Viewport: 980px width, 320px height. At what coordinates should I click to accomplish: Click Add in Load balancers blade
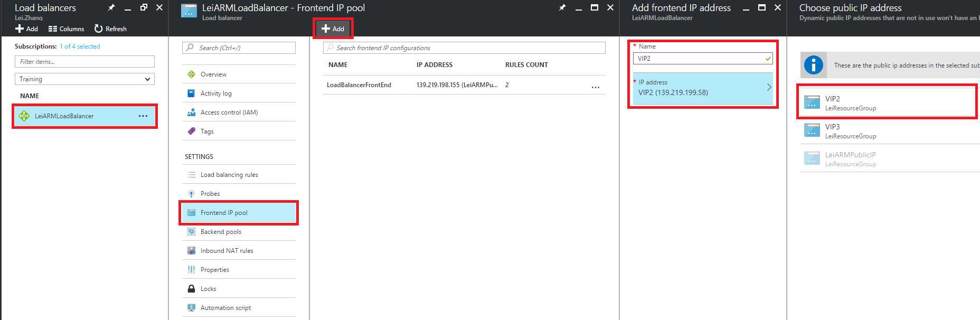[x=26, y=29]
